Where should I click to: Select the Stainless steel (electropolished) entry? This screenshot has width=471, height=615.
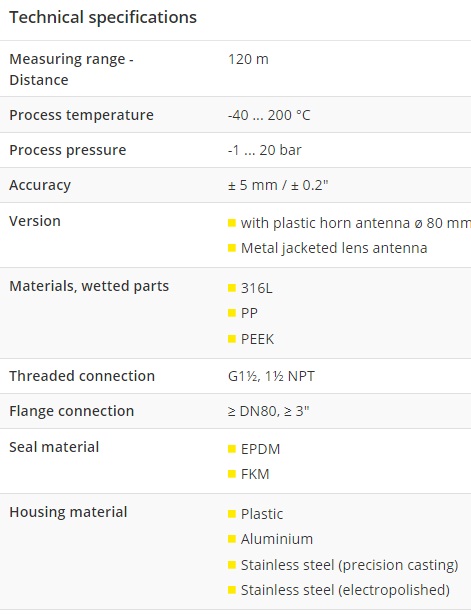345,590
